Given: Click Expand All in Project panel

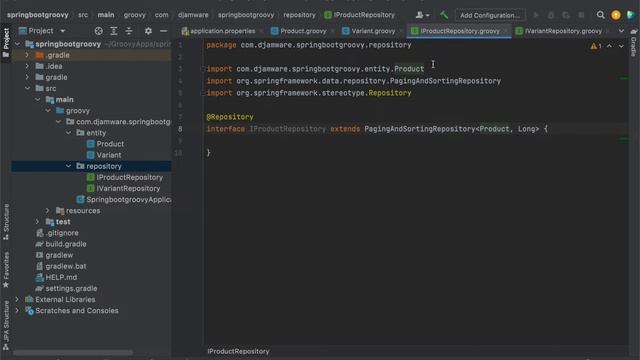Looking at the screenshot, I should click(x=114, y=31).
